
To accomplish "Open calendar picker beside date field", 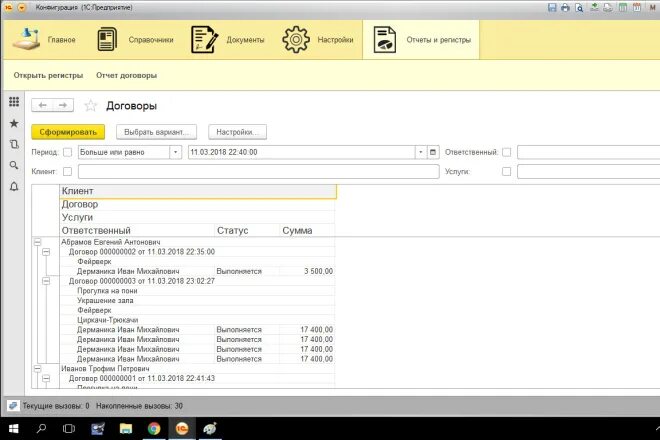I will pos(433,152).
